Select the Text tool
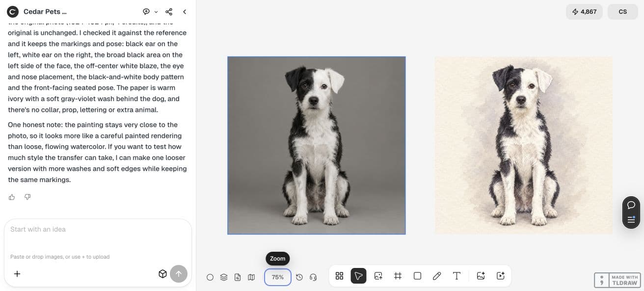The width and height of the screenshot is (644, 291). pos(456,276)
